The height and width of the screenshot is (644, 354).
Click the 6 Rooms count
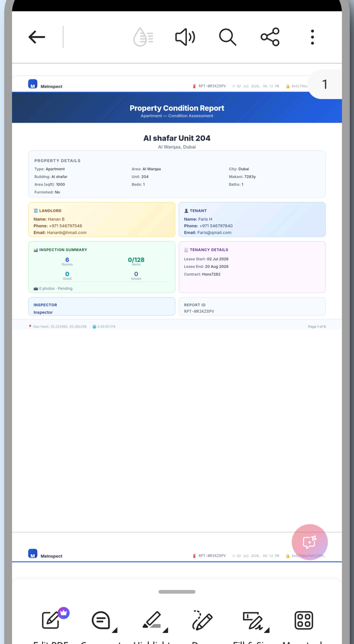67,261
